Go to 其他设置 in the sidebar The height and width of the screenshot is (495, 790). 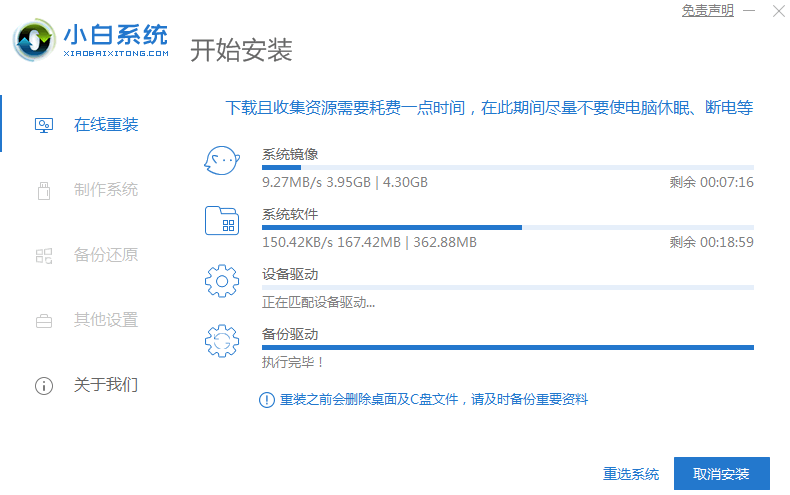106,320
